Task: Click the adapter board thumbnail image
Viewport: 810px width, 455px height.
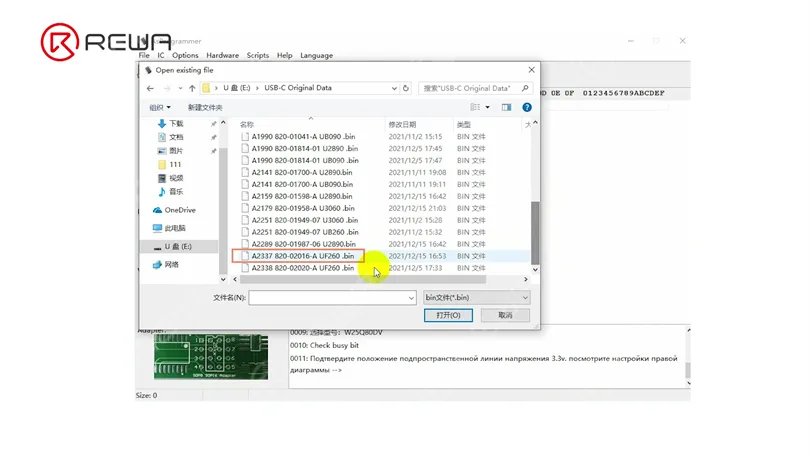Action: coord(211,356)
